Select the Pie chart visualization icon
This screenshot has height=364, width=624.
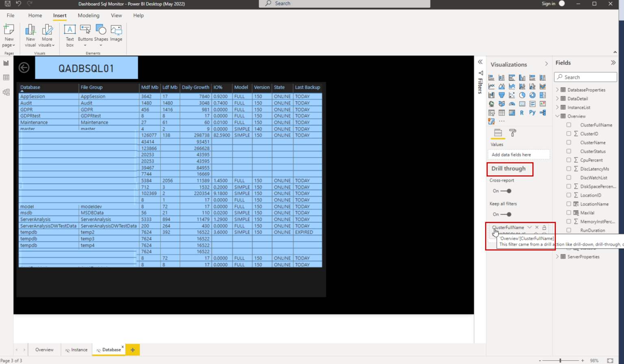(522, 95)
